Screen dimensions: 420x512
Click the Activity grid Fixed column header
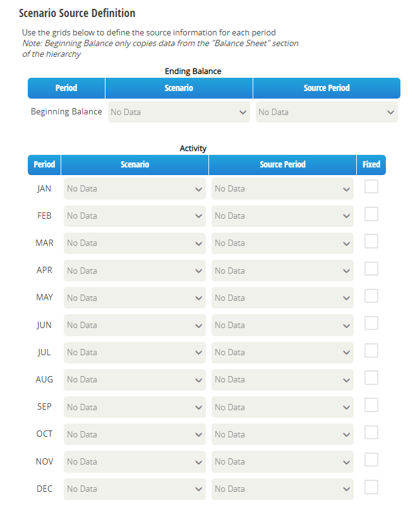(x=371, y=165)
